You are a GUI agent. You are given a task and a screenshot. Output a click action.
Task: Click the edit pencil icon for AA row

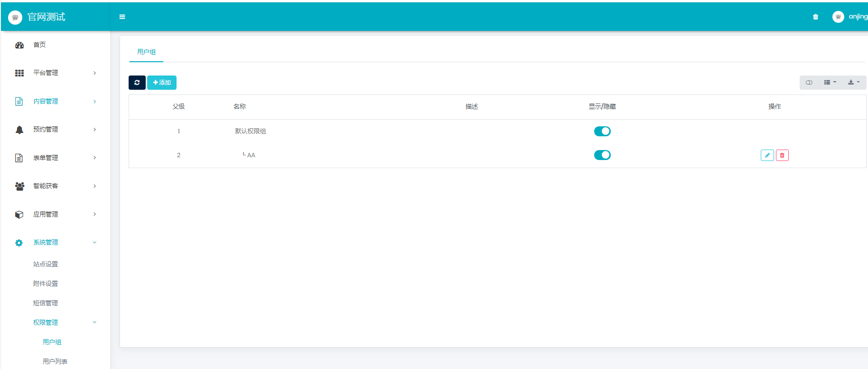[767, 155]
